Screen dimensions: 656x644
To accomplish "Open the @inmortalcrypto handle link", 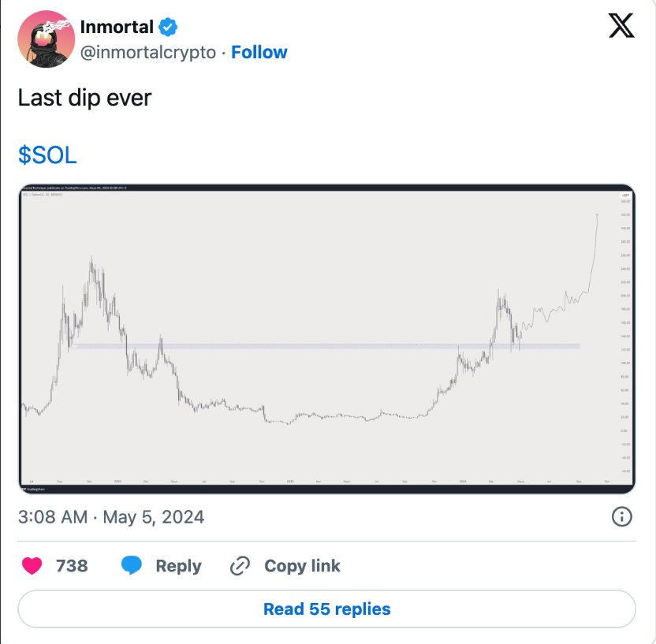I will 147,53.
